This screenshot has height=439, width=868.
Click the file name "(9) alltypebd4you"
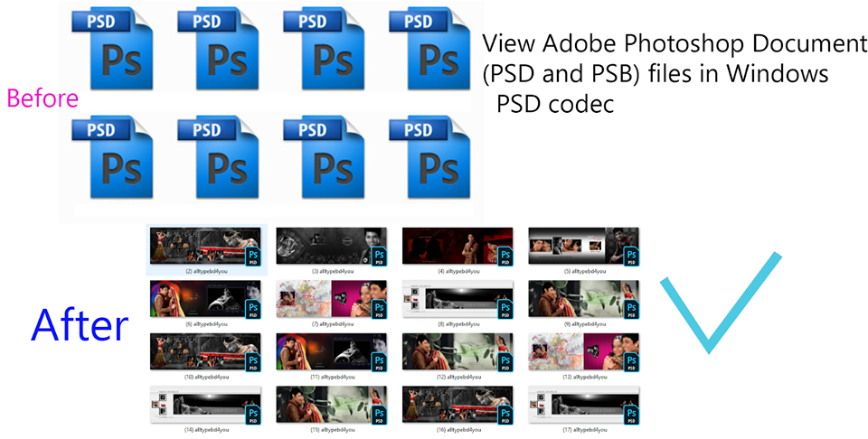tap(585, 324)
